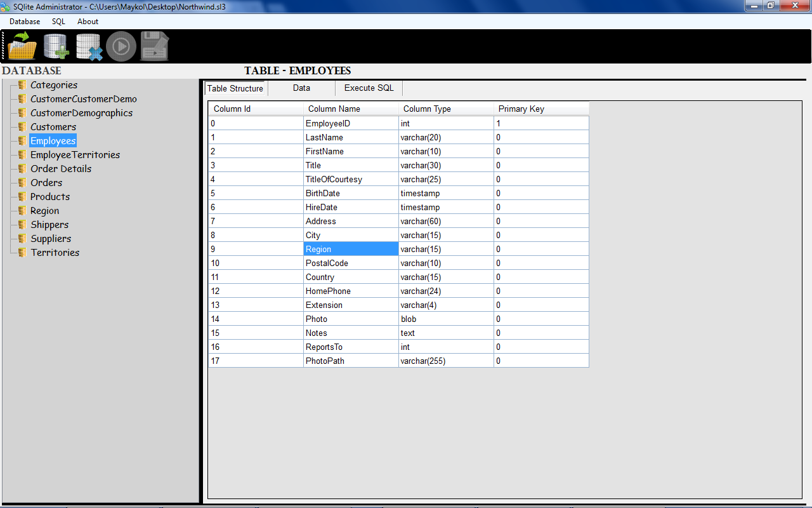
Task: Switch to the Data tab
Action: pyautogui.click(x=301, y=88)
